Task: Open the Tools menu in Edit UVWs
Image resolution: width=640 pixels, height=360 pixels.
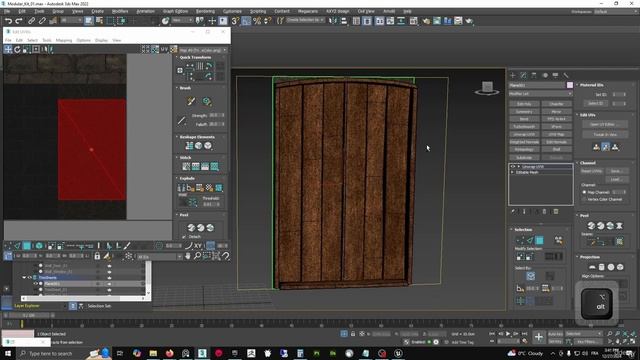Action: (47, 40)
